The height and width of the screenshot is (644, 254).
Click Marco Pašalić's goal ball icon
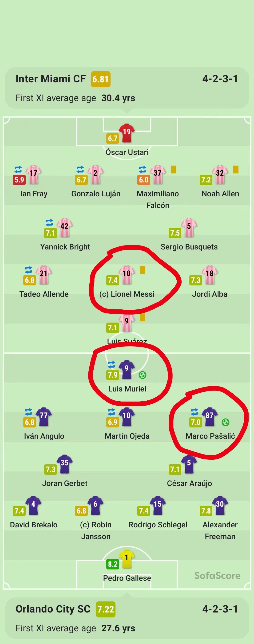pos(226,422)
